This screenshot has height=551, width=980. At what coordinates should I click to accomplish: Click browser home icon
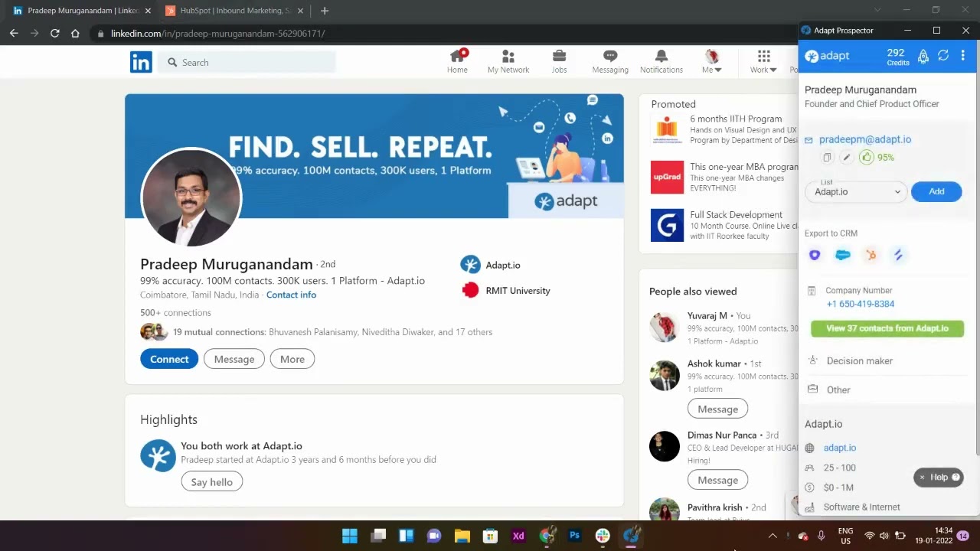coord(75,33)
